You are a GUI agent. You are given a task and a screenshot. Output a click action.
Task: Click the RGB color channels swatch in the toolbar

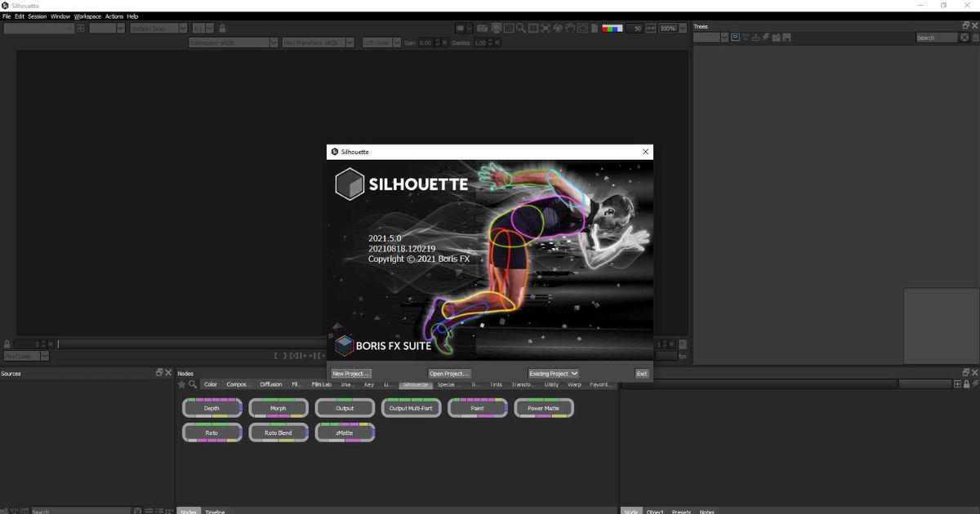[x=611, y=28]
